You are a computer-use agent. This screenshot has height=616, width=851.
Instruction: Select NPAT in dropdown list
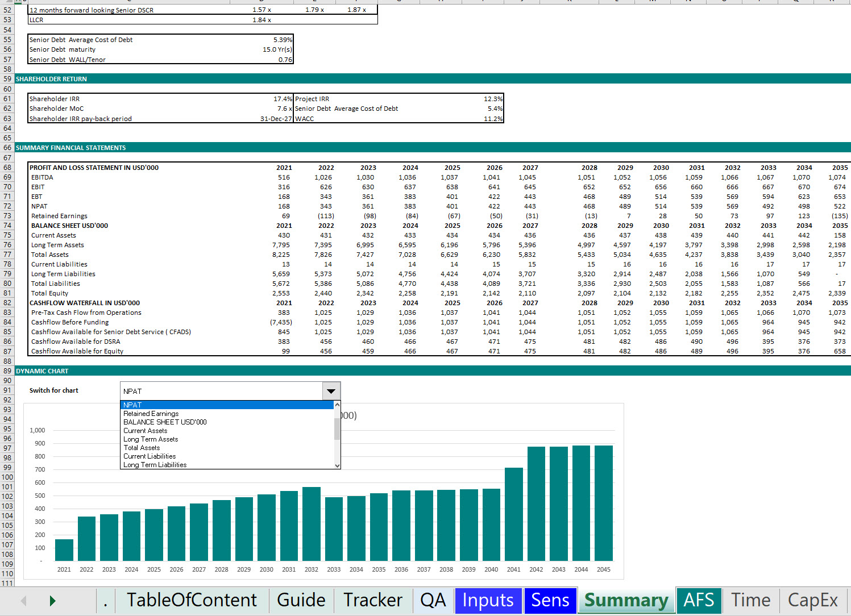pos(227,405)
